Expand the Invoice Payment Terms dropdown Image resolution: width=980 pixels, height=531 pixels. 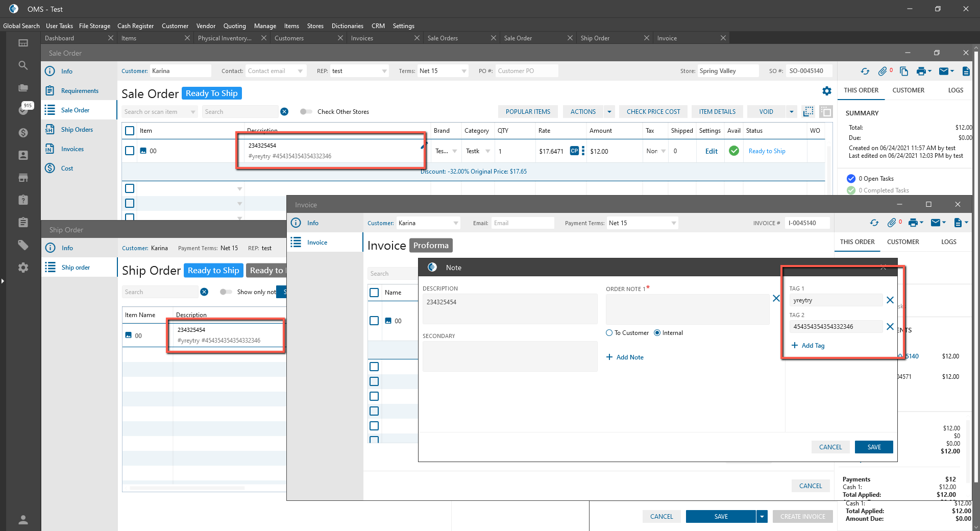click(x=674, y=223)
